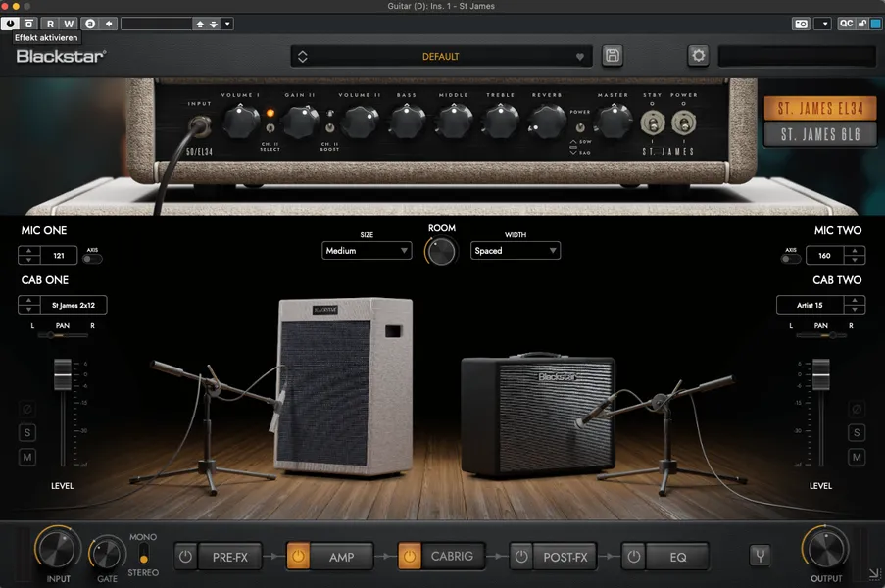Step Cab Two selection arrows beside Artist 15
This screenshot has height=588, width=885.
pos(855,305)
